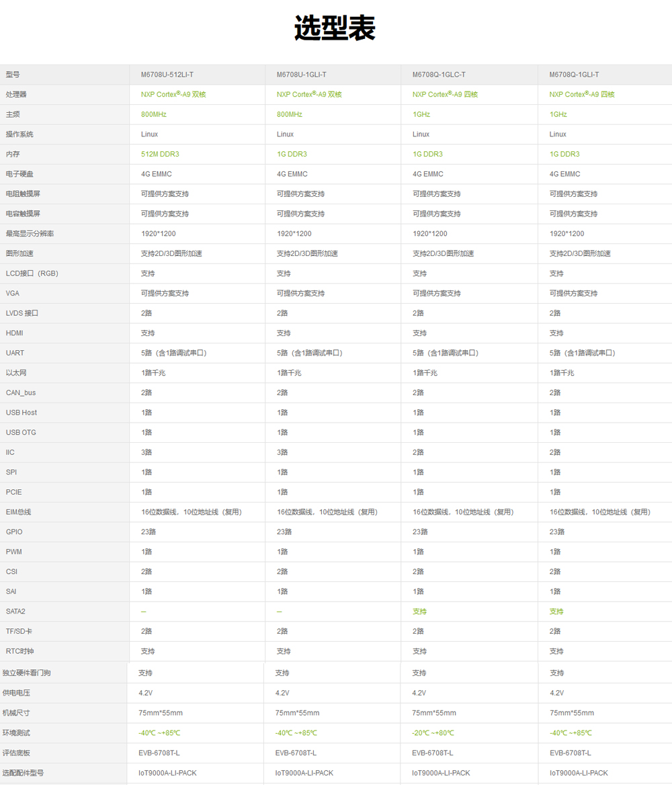Select the M6708Q-1GLI-T column header
Image resolution: width=672 pixels, height=795 pixels.
pyautogui.click(x=574, y=75)
